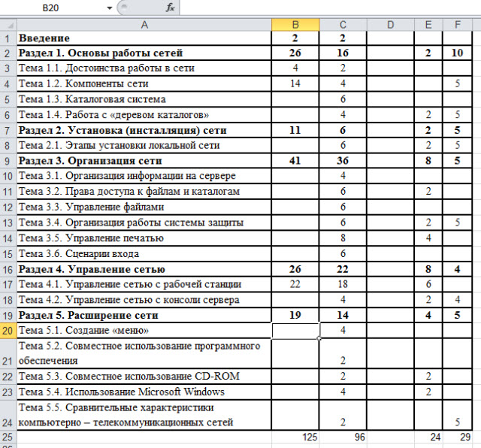Click inside the formula bar input
The image size is (481, 448).
pos(323,8)
